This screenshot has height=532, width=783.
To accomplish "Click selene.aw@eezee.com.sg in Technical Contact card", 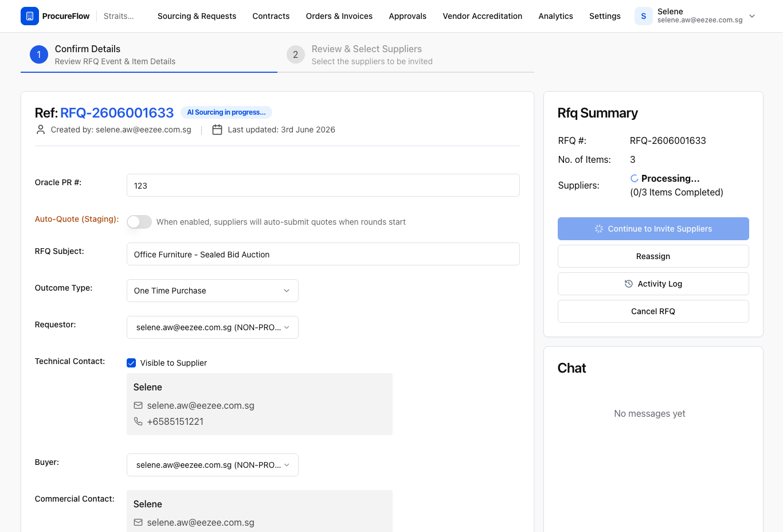I will point(201,405).
